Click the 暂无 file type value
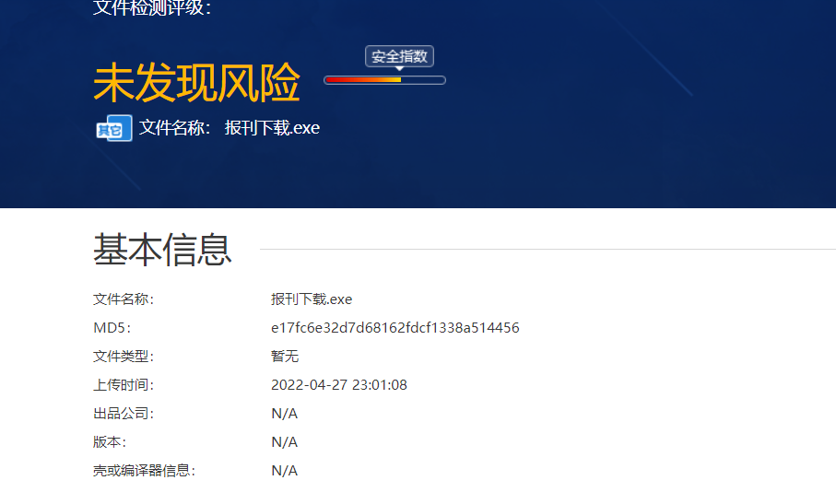Viewport: 836px width, 504px height. (x=285, y=357)
